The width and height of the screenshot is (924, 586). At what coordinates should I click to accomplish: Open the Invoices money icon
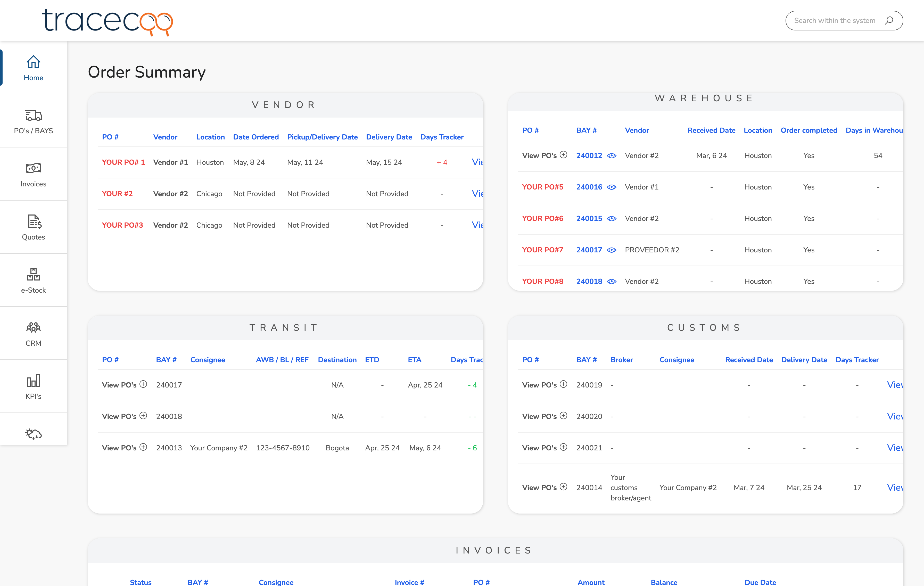click(33, 168)
